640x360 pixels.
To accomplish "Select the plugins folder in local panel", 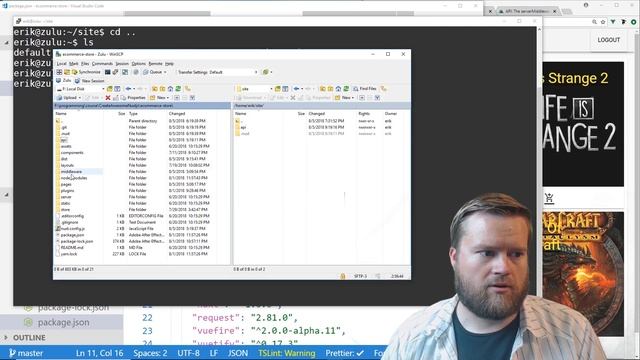I will pyautogui.click(x=67, y=191).
